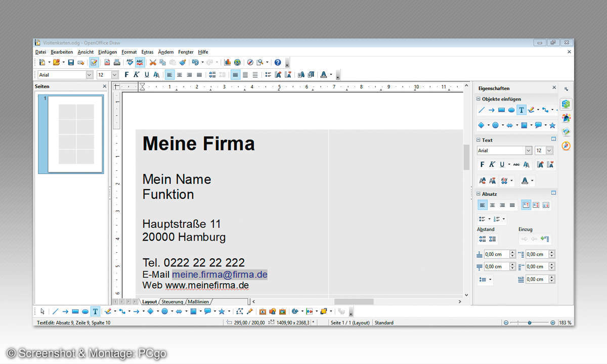Select the line tool in bottom toolbar
The width and height of the screenshot is (607, 364).
pyautogui.click(x=55, y=311)
